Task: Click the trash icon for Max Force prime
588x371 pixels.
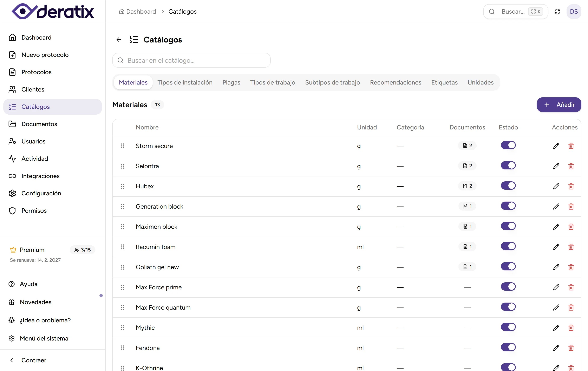Action: (x=571, y=287)
